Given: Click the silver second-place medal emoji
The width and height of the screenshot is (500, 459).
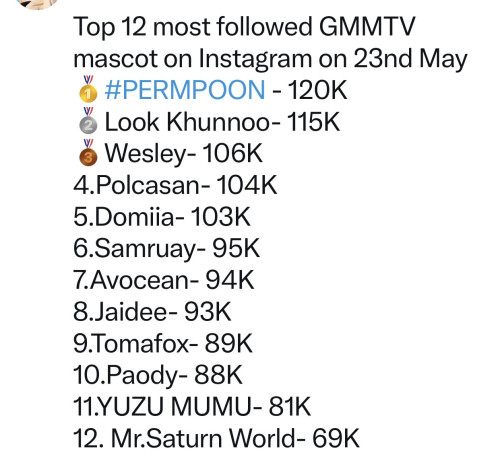Looking at the screenshot, I should (88, 120).
